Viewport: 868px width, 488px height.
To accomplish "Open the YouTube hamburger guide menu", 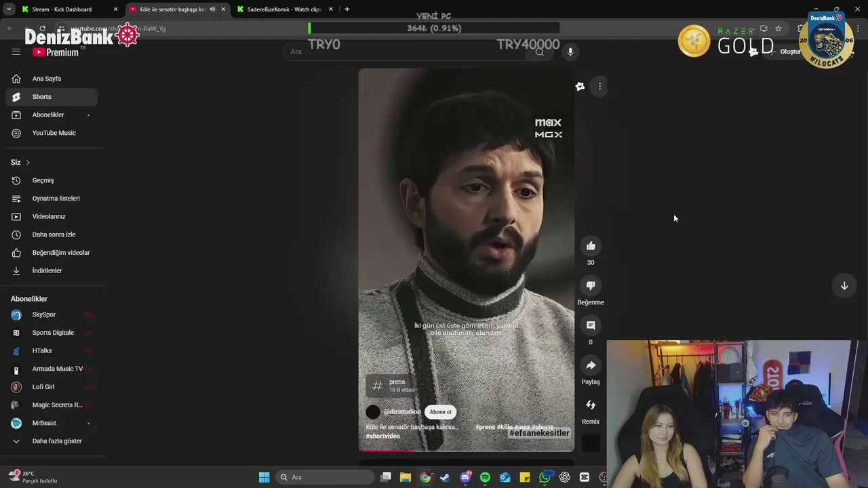I will 16,52.
